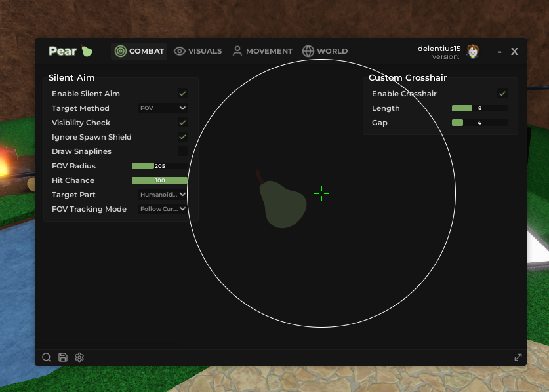Click the delentius15 username
The width and height of the screenshot is (549, 392).
click(439, 49)
